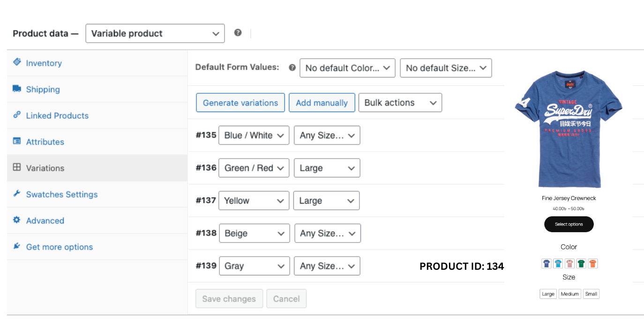The image size is (644, 335).
Task: Open color dropdown for variation #136
Action: [254, 168]
